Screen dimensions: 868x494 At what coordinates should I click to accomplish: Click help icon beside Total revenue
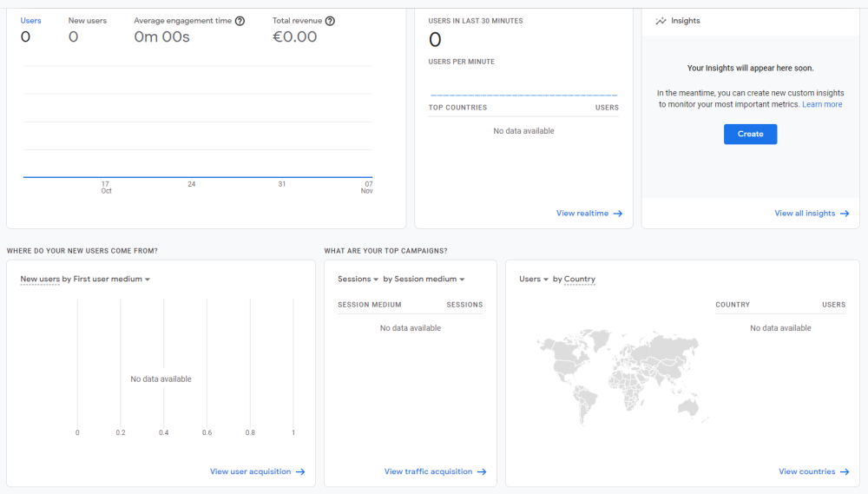click(x=330, y=21)
